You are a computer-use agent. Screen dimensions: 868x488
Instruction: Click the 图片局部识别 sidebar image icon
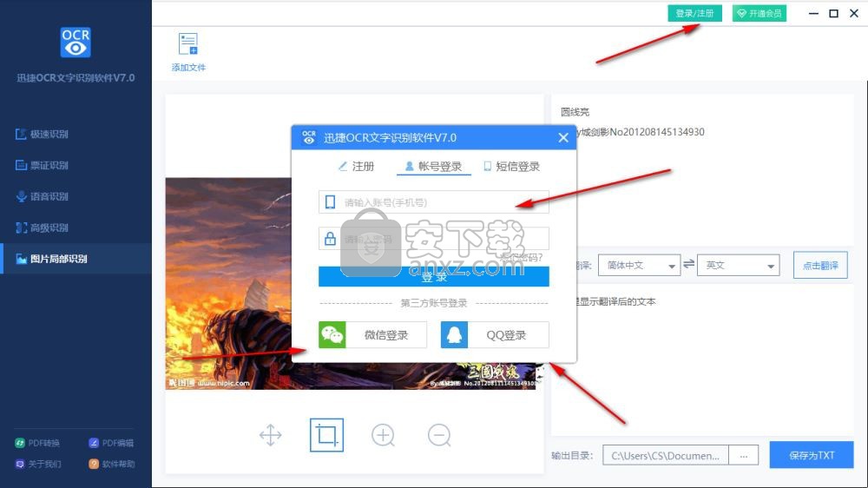21,259
